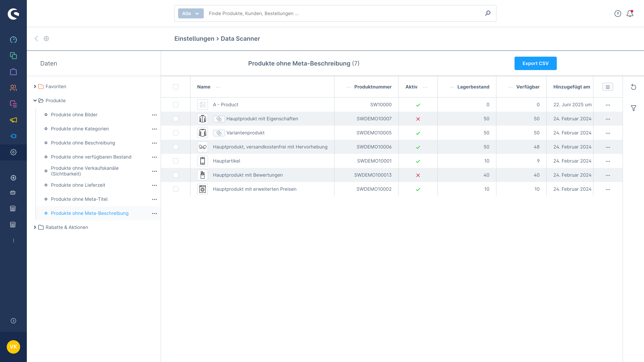This screenshot has width=644, height=362.
Task: Select Hauptprodukt mit erweiterten Preisen checkbox
Action: tap(176, 189)
